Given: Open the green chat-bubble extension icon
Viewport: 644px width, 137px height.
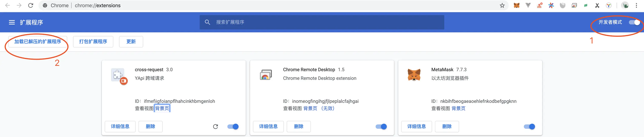Looking at the screenshot, I should [x=585, y=6].
